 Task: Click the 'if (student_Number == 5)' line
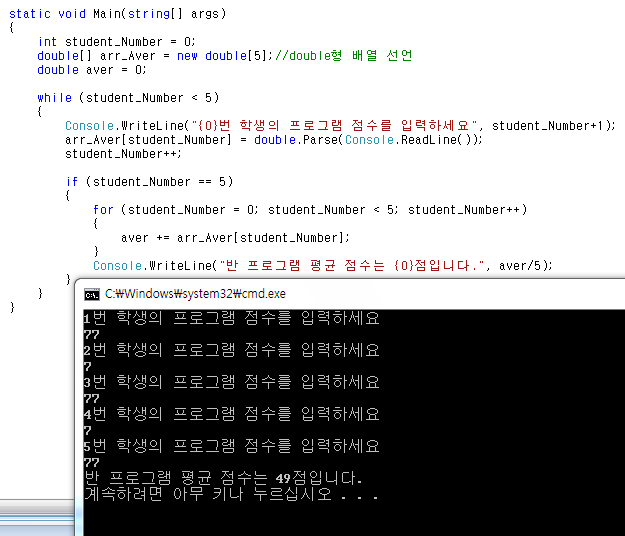(149, 182)
